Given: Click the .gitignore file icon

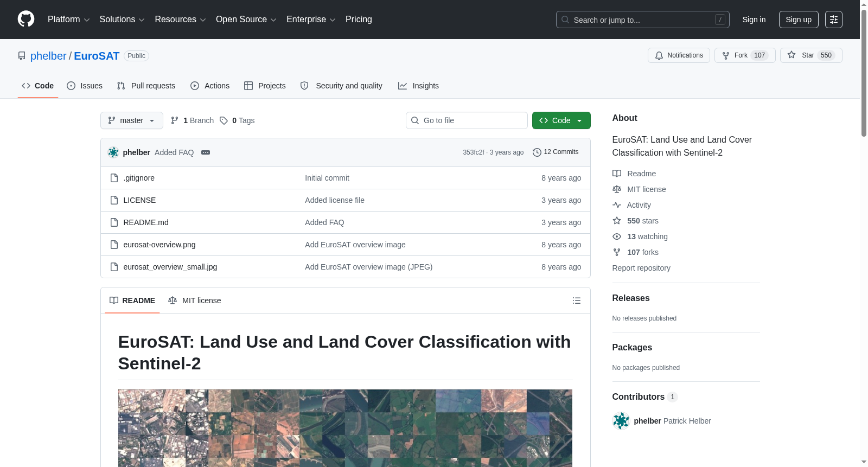Looking at the screenshot, I should click(114, 178).
